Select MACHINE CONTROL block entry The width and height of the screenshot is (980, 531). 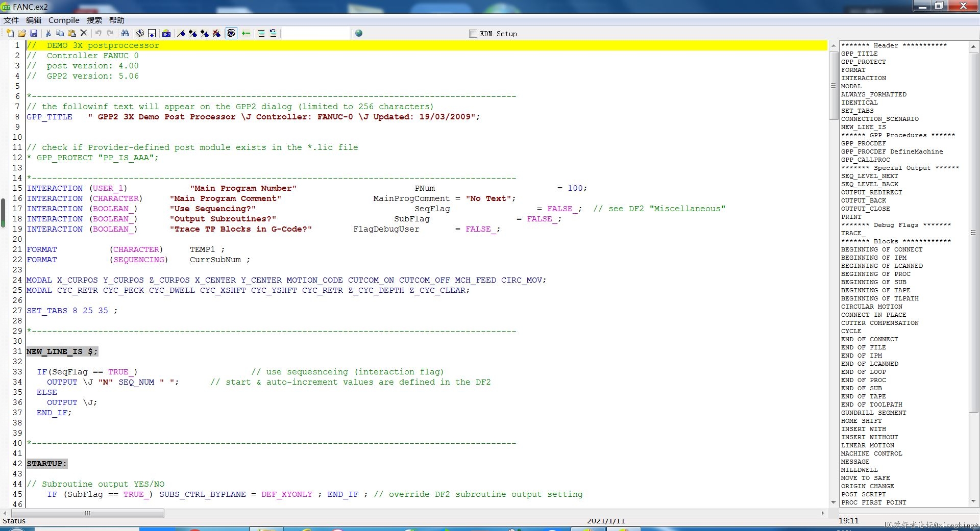(872, 453)
